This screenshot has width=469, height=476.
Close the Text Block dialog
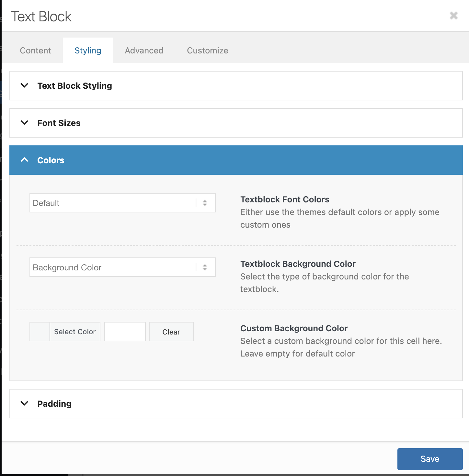[x=453, y=16]
